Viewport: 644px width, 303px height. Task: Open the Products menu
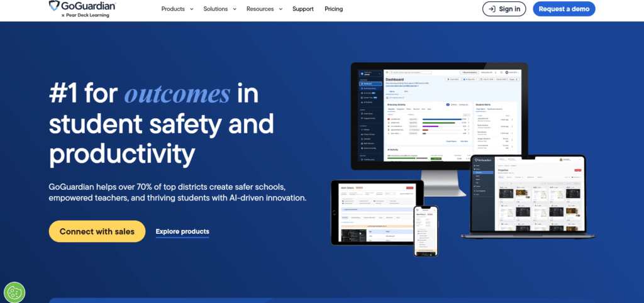tap(173, 9)
